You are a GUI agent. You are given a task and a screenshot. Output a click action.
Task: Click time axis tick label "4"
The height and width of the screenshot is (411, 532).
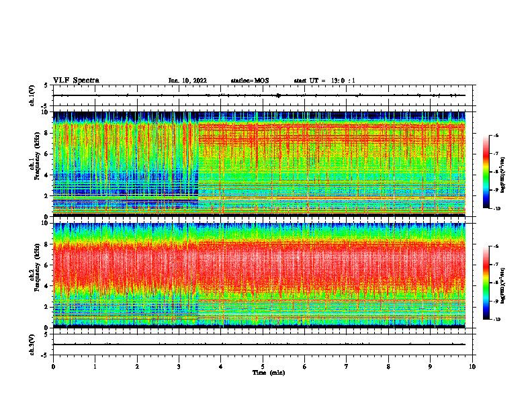coord(221,367)
